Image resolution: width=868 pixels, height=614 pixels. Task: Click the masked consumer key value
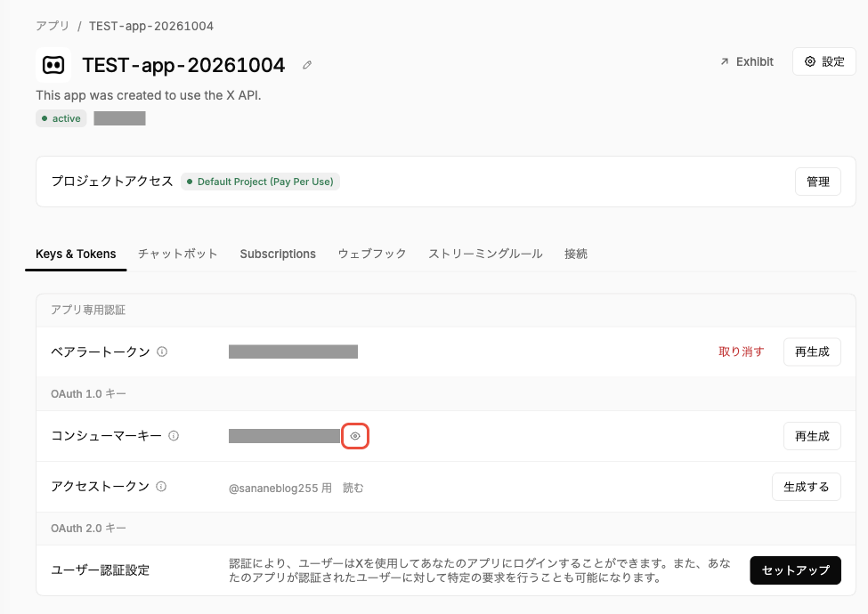[x=284, y=436]
